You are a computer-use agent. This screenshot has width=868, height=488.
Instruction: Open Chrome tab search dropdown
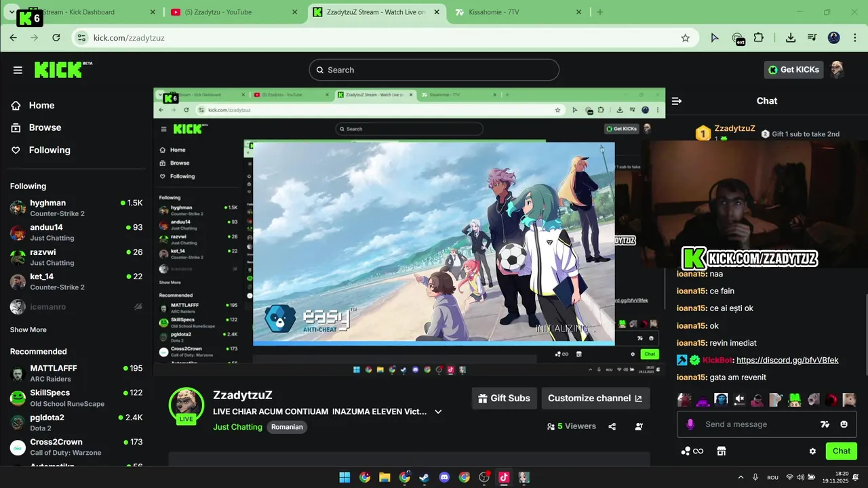(x=12, y=12)
